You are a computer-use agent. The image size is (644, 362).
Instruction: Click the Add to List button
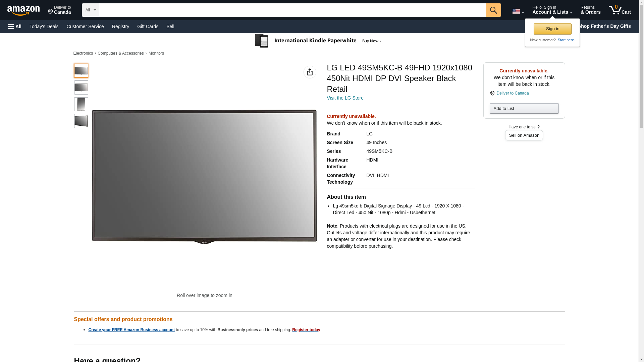coord(524,108)
